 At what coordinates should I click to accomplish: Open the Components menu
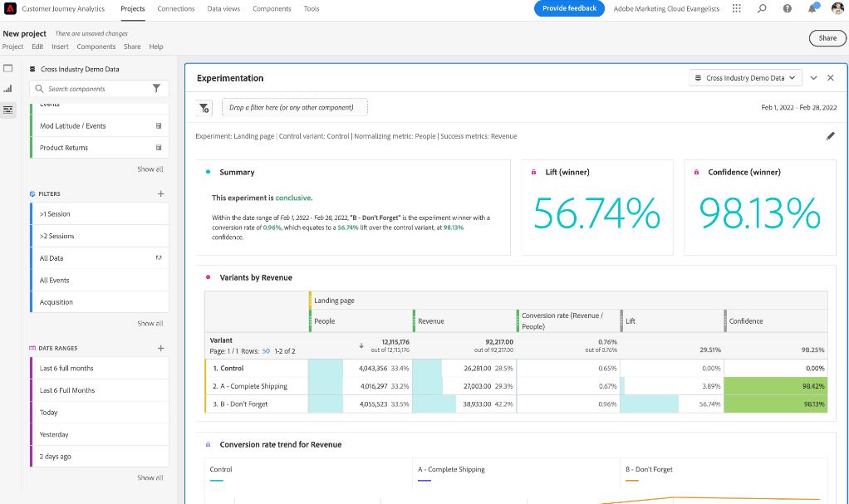pos(96,46)
